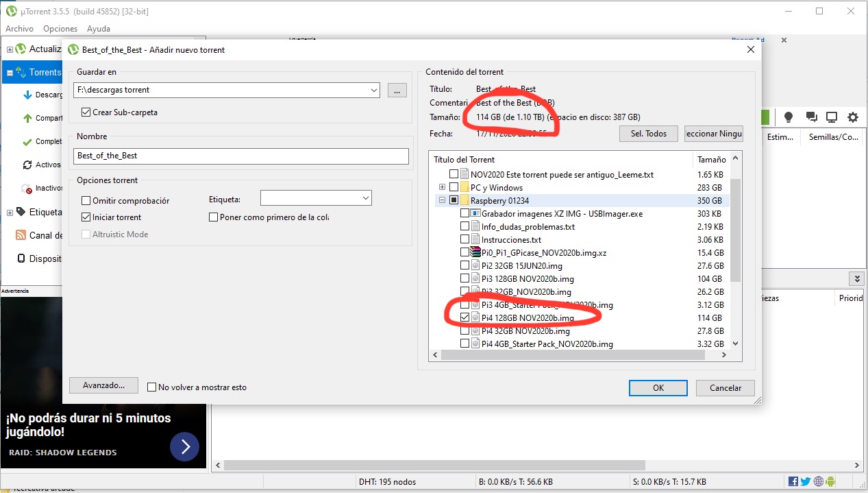Click the Torrents sidebar icon
This screenshot has width=868, height=493.
(x=21, y=72)
